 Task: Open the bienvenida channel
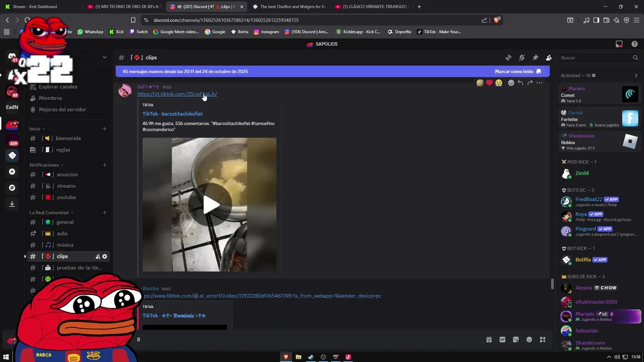pos(68,138)
